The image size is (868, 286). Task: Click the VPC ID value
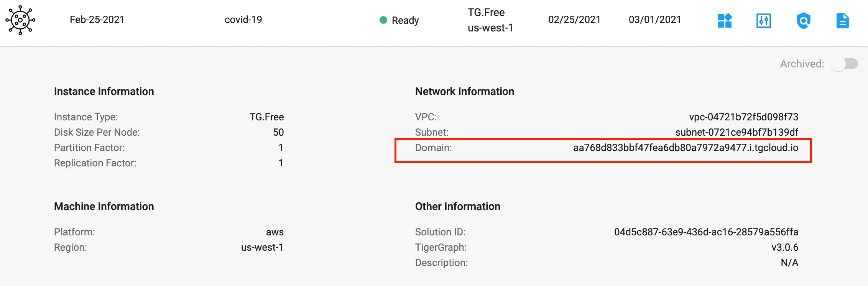coord(743,117)
